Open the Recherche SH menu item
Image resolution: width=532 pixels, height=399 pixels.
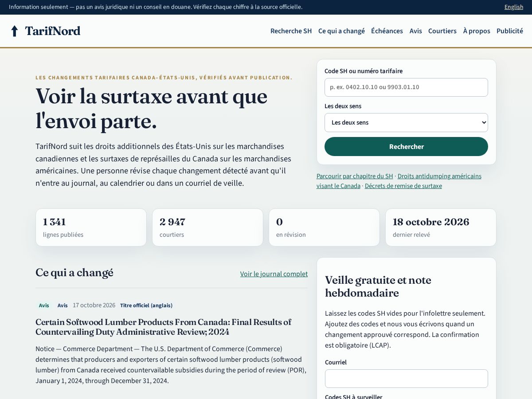(x=291, y=31)
